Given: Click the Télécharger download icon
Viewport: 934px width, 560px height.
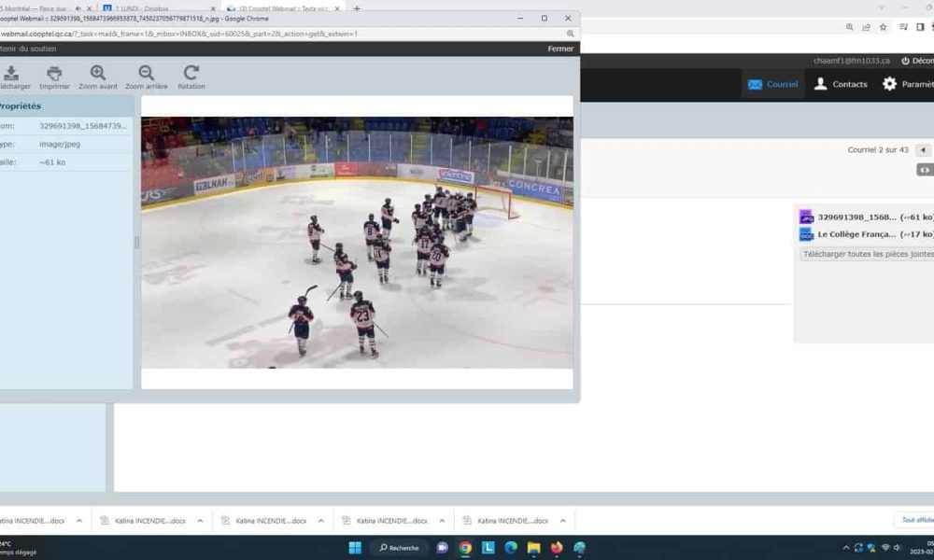Looking at the screenshot, I should coord(12,77).
